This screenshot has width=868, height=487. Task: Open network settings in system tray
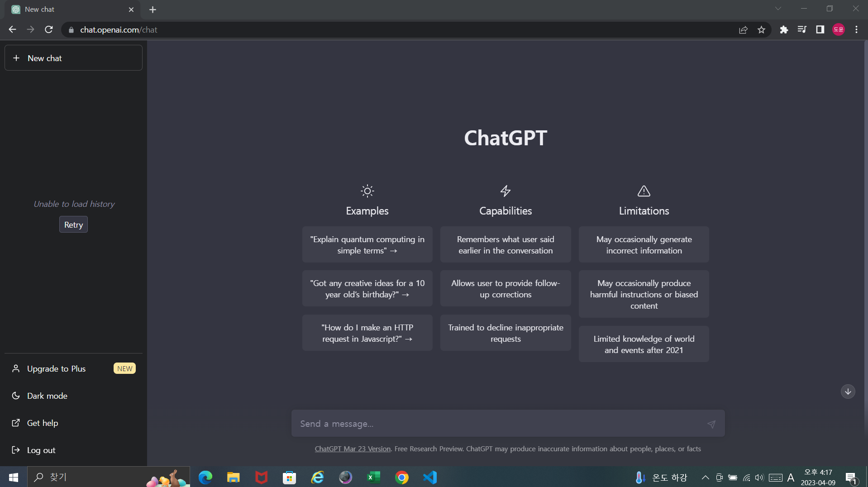point(746,477)
